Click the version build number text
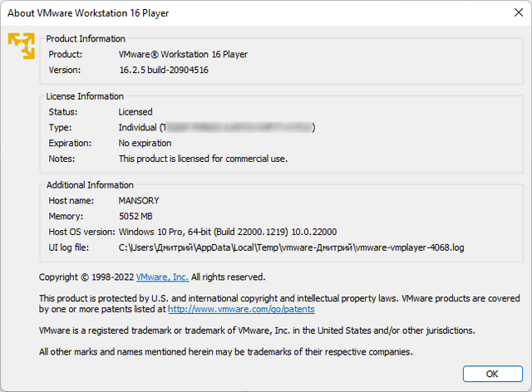Image resolution: width=532 pixels, height=392 pixels. coord(163,70)
